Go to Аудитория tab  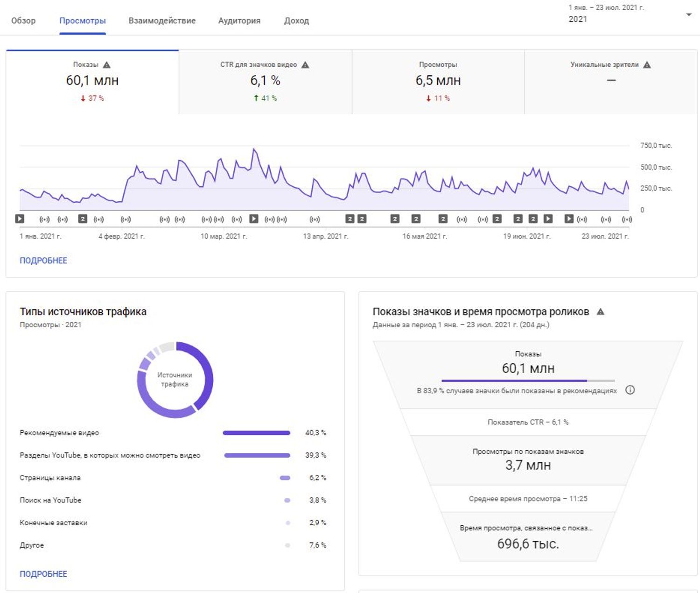239,21
